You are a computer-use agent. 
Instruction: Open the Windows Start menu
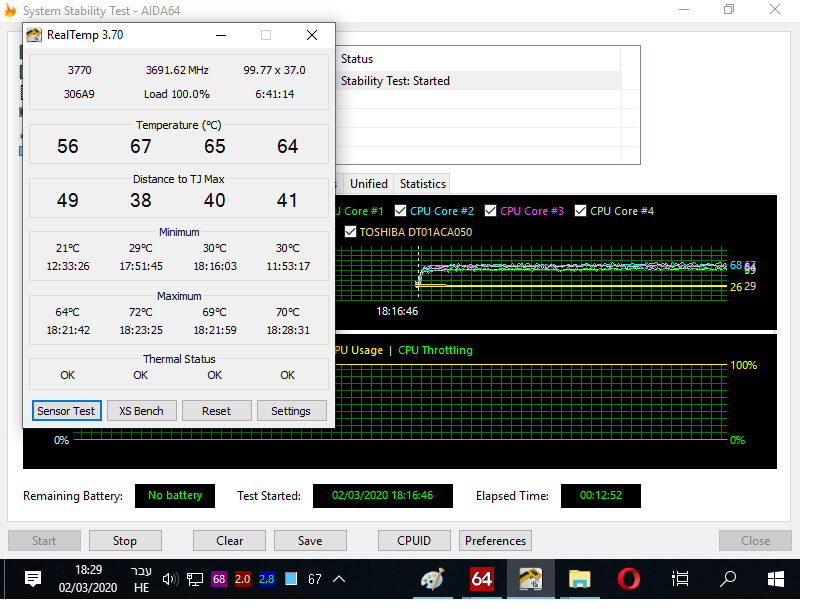point(776,579)
